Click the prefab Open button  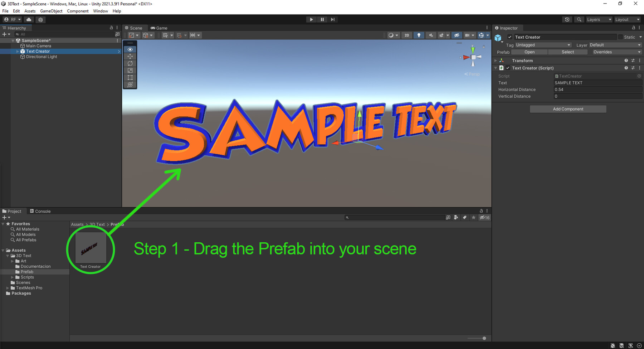point(530,52)
